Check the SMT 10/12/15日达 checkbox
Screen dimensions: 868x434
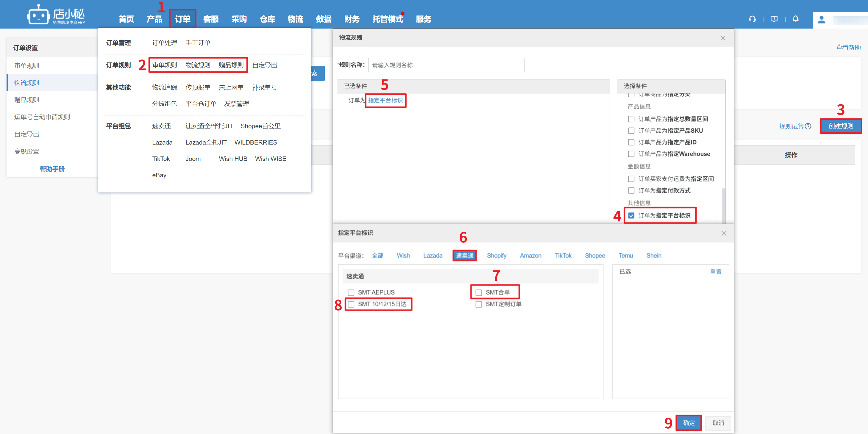click(x=351, y=304)
